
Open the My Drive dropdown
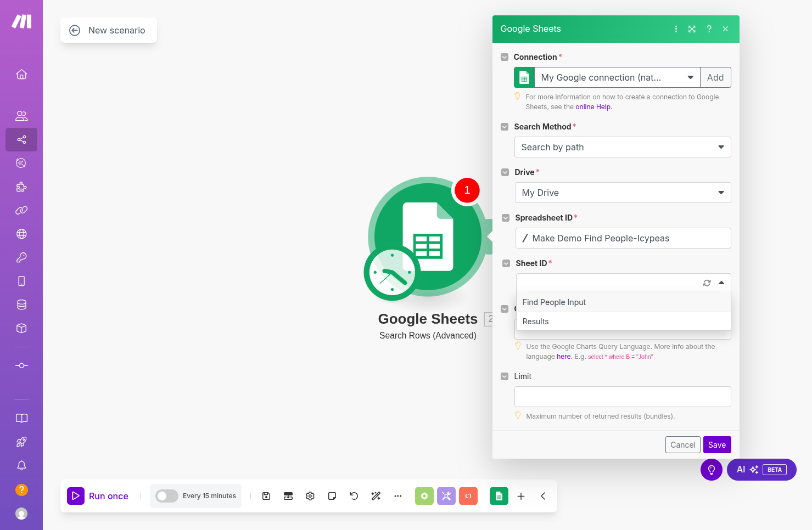(x=623, y=193)
